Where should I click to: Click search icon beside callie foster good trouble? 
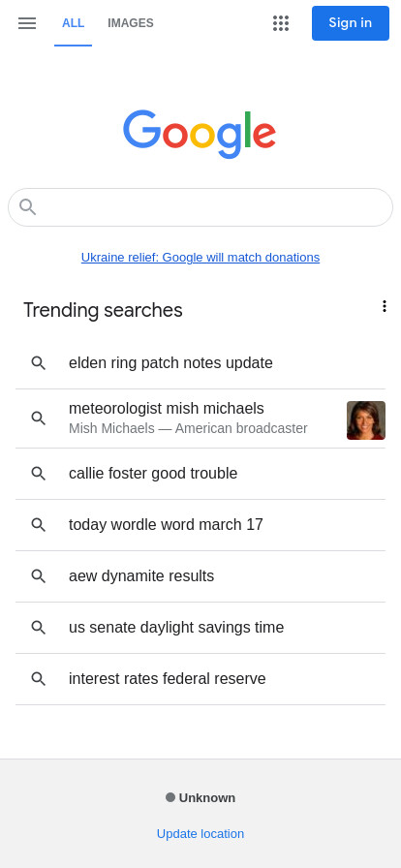[38, 474]
